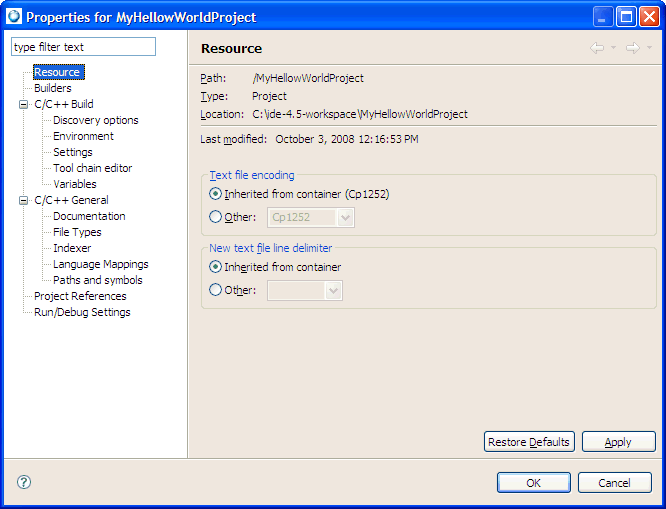Select Other text file encoding option
The image size is (666, 509).
216,217
